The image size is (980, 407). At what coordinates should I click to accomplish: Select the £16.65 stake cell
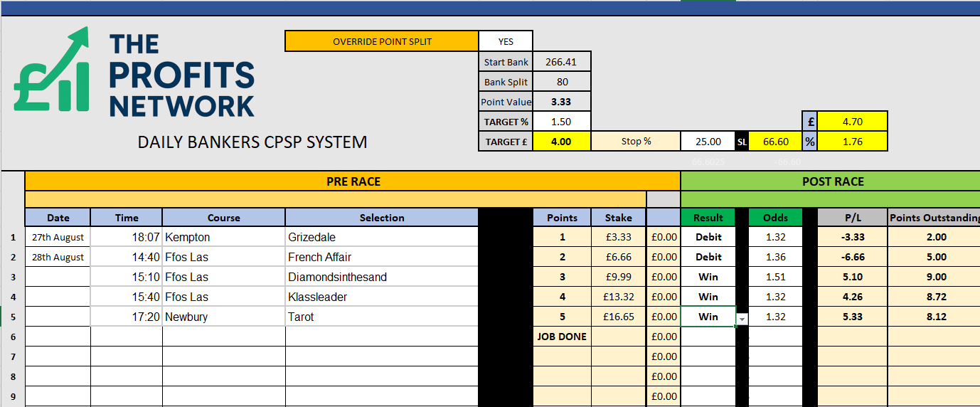click(619, 317)
